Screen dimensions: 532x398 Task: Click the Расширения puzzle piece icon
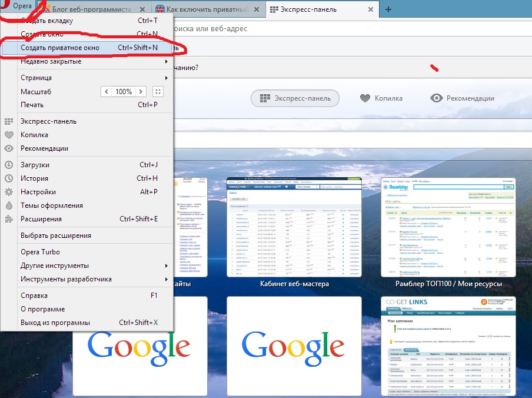[9, 219]
